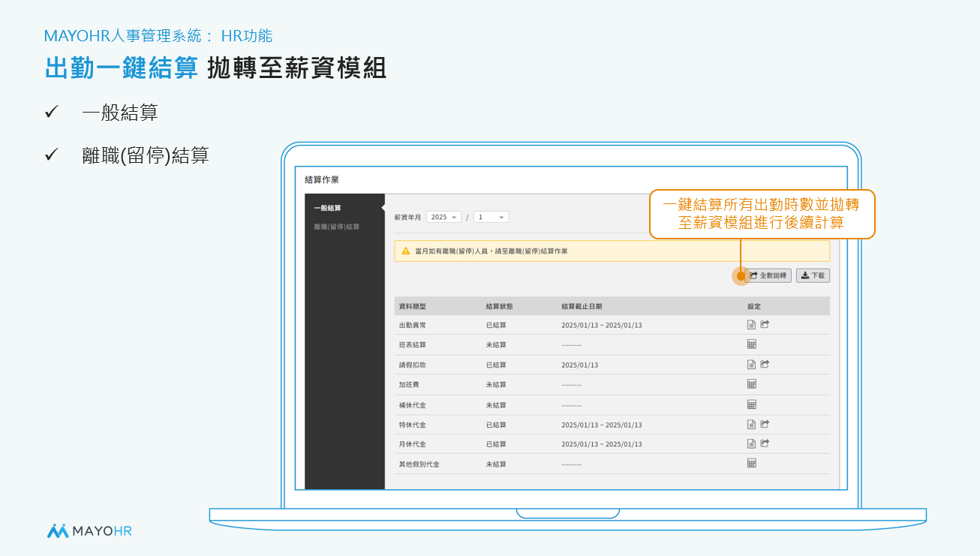Image resolution: width=980 pixels, height=556 pixels.
Task: Click the 請假扣款 row label
Action: click(x=413, y=365)
